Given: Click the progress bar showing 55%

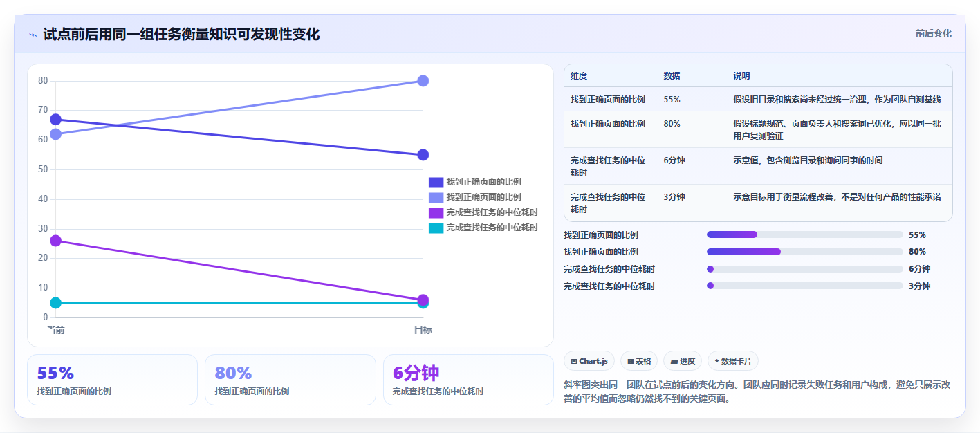Looking at the screenshot, I should click(x=805, y=235).
